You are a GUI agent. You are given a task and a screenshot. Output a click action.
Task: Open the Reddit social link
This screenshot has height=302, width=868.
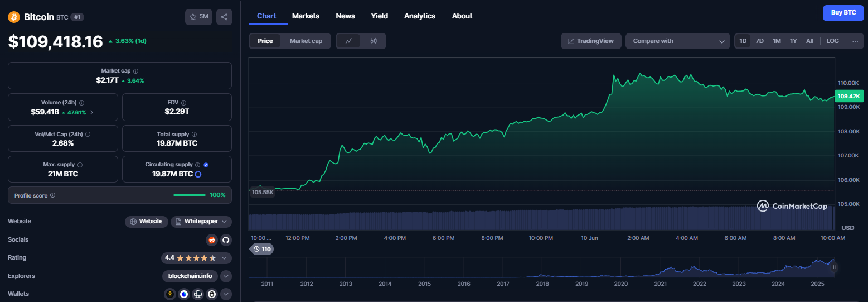211,240
